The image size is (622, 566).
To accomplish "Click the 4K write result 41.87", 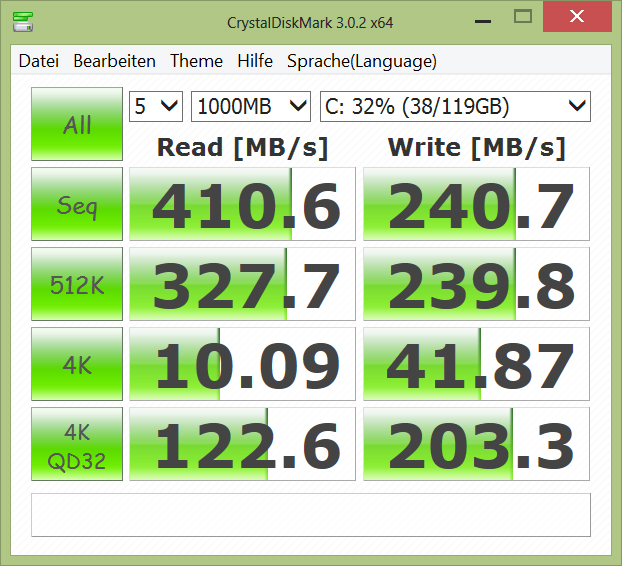I will pos(476,364).
